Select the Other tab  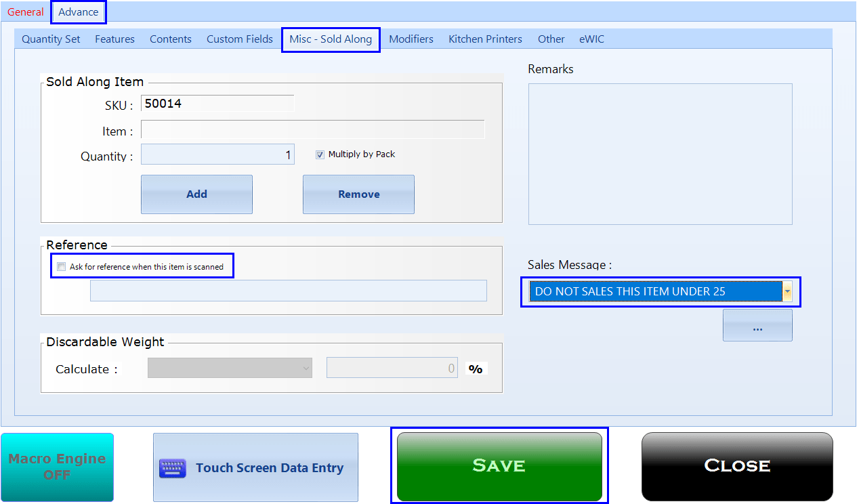[x=551, y=39]
